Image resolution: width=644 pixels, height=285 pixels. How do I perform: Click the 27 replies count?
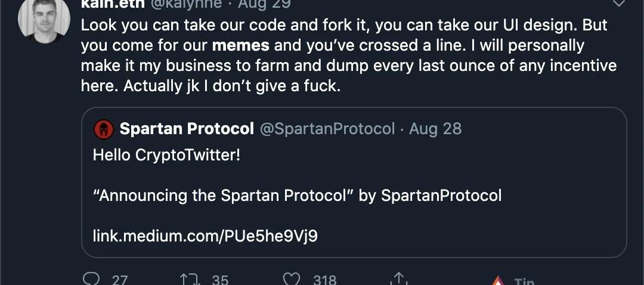click(120, 279)
